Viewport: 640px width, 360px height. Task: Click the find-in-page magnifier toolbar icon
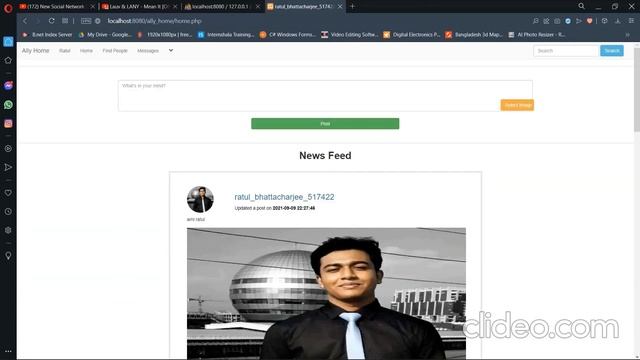tap(536, 21)
